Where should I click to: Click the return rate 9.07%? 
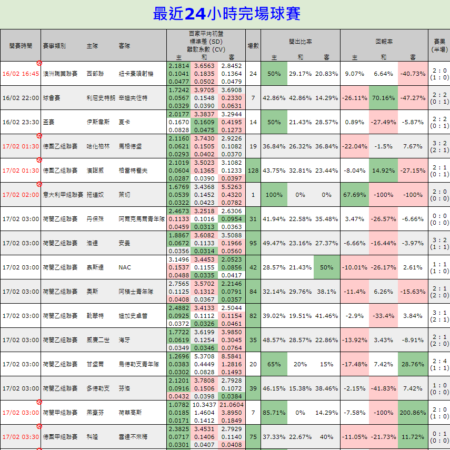[354, 74]
